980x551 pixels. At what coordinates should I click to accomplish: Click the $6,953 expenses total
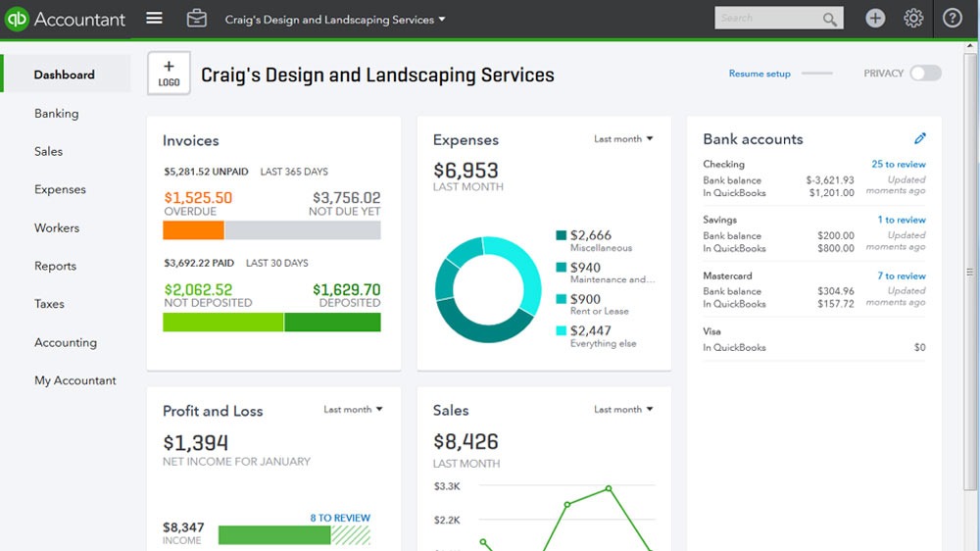pos(465,171)
